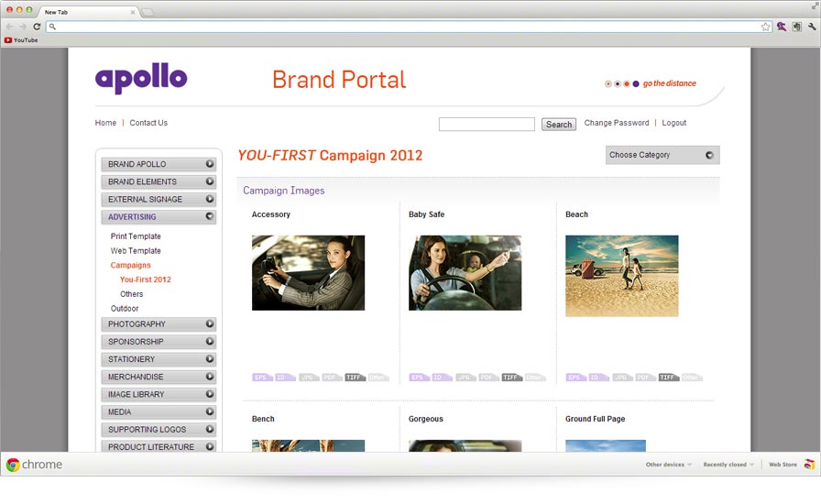The image size is (821, 504).
Task: Click the Logout link
Action: point(673,123)
